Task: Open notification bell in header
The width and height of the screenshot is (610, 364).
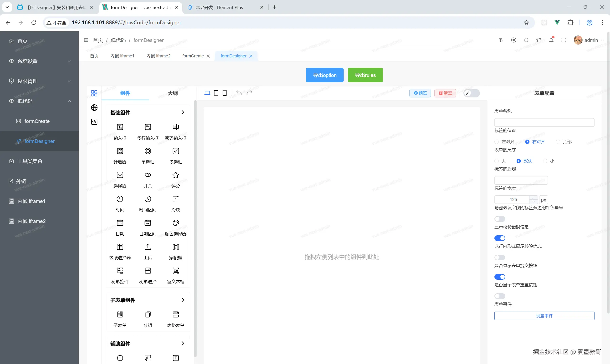Action: pyautogui.click(x=551, y=40)
